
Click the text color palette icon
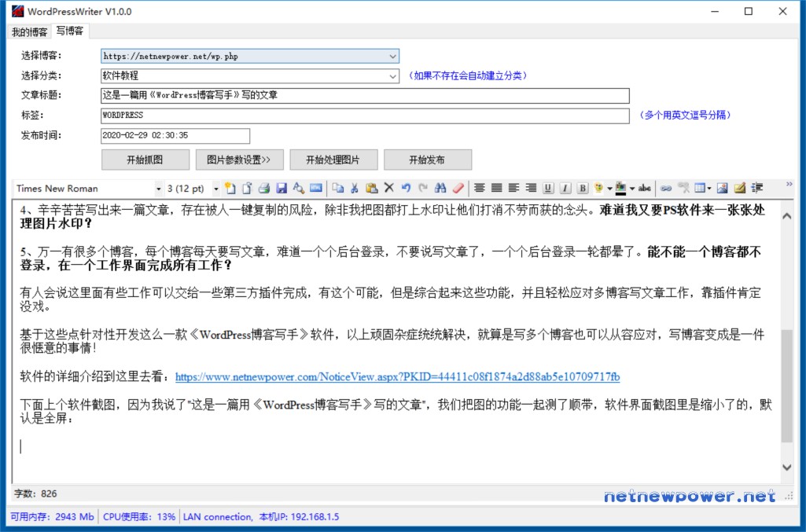[x=598, y=188]
